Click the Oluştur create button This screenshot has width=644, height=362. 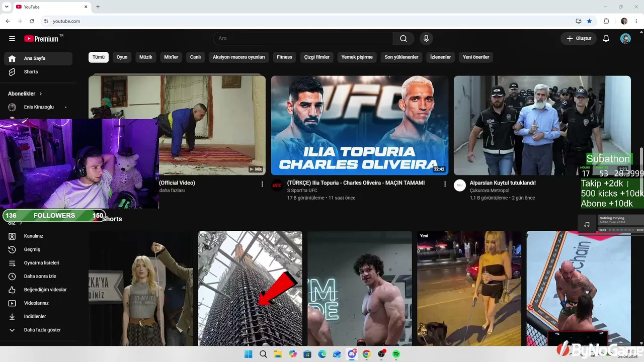click(579, 39)
